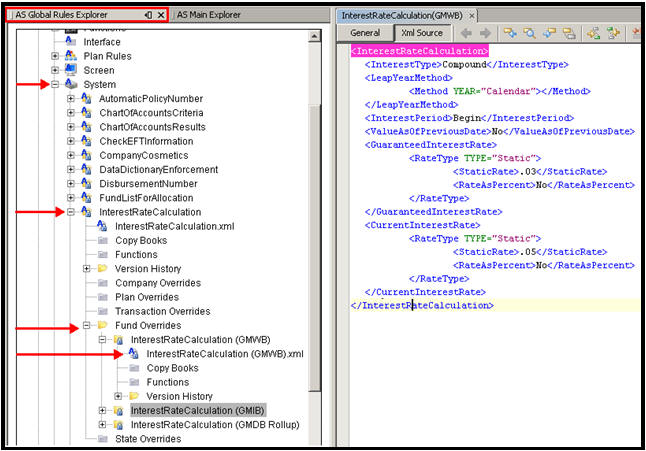The height and width of the screenshot is (451, 646).
Task: Expand the FundListForAllocation node
Action: click(x=70, y=198)
